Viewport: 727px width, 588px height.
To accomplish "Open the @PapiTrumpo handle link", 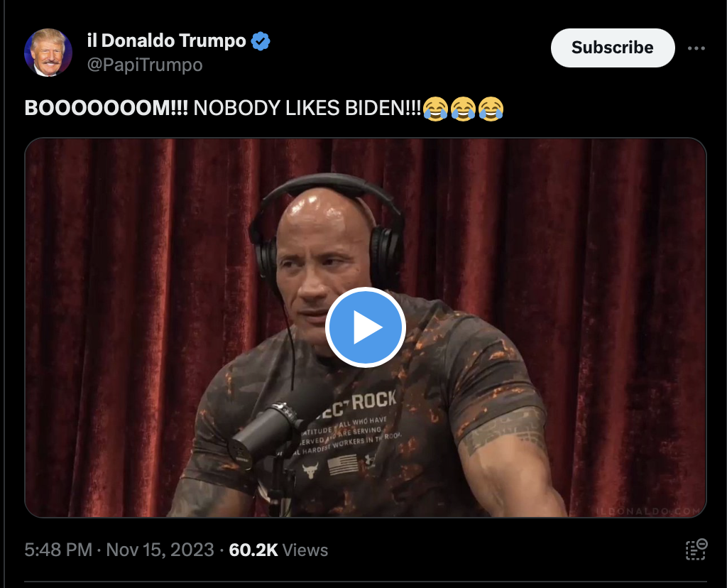I will [x=145, y=65].
